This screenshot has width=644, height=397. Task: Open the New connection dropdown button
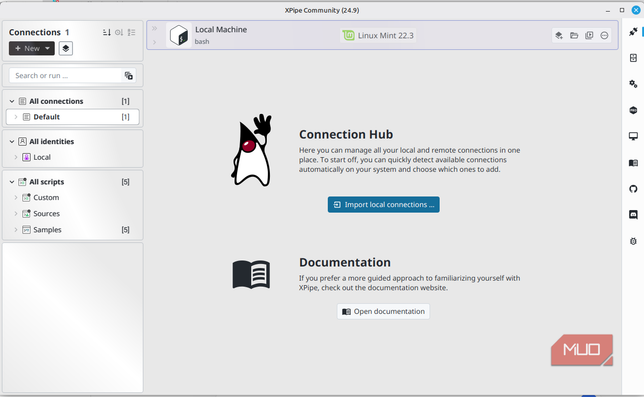(x=32, y=48)
